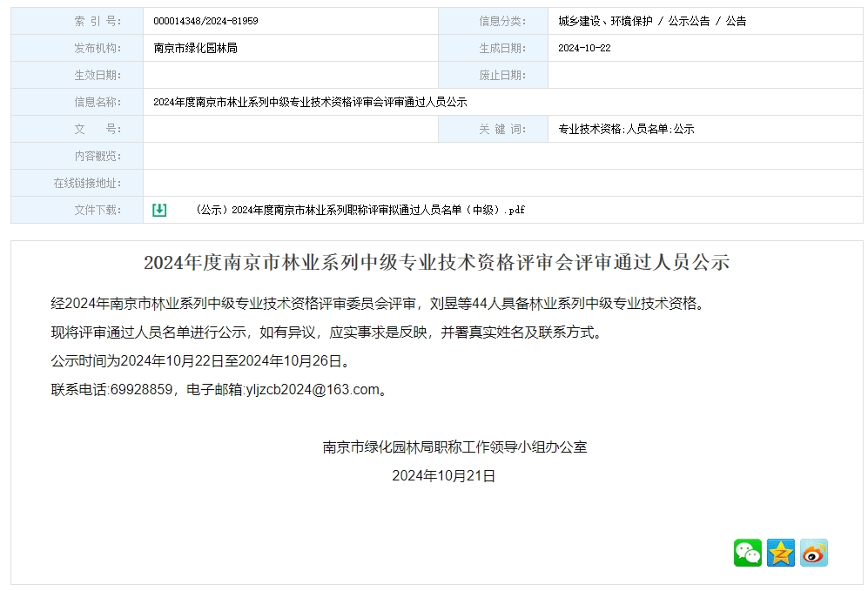
Task: Click the empty 在线链接地址 value field
Action: tap(502, 183)
